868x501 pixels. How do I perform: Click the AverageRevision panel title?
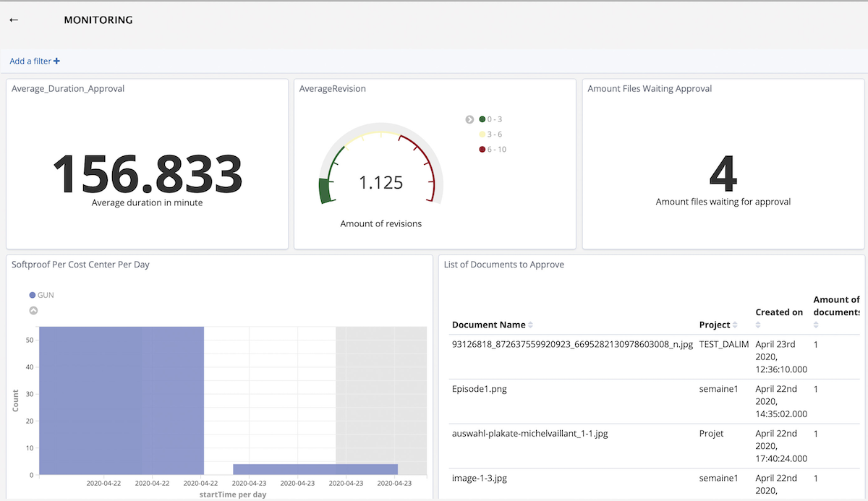point(333,89)
